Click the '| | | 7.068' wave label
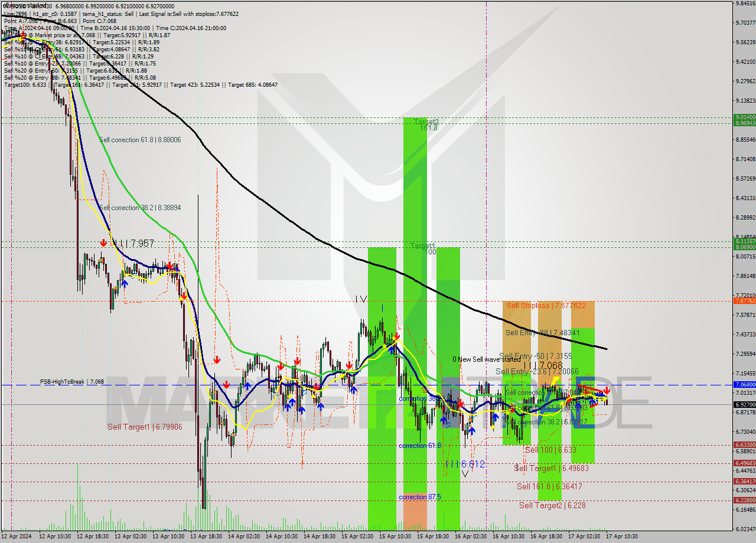Viewport: 756px width, 543px height. (x=543, y=365)
